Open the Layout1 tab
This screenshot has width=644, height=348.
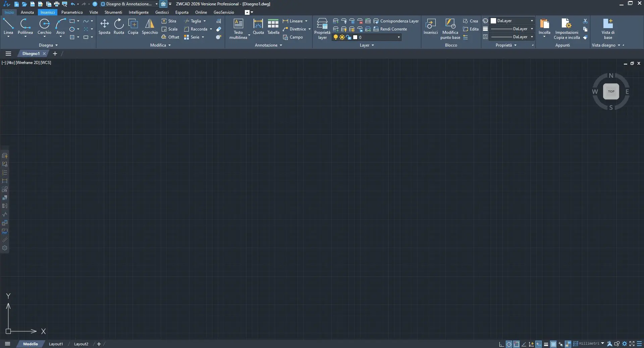point(56,344)
